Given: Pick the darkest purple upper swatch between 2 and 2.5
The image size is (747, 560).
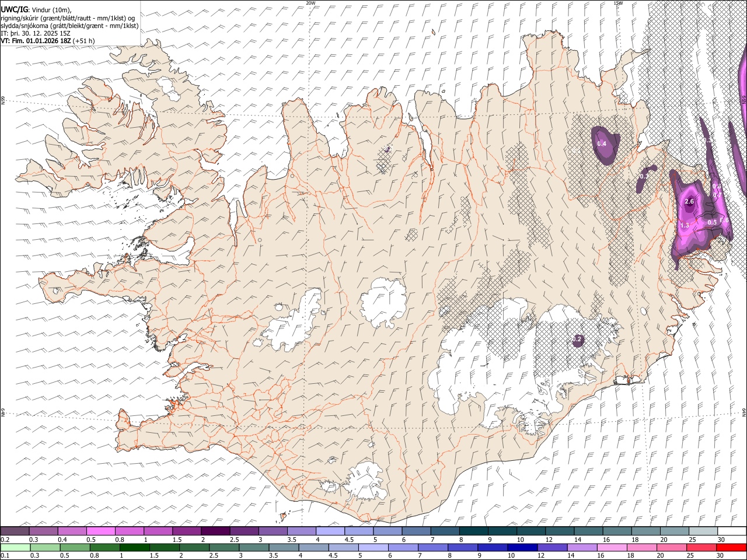Looking at the screenshot, I should pos(215,531).
